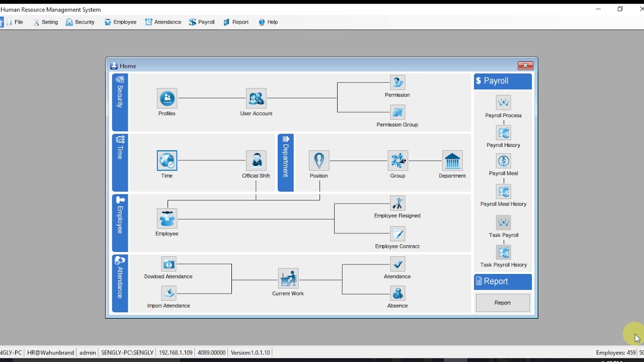Open the Attendance checkmark icon
This screenshot has width=644, height=362.
click(397, 264)
